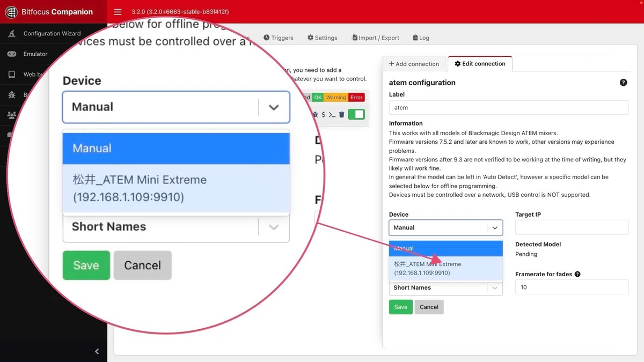Click the help question mark beside atem configuration

pos(623,83)
